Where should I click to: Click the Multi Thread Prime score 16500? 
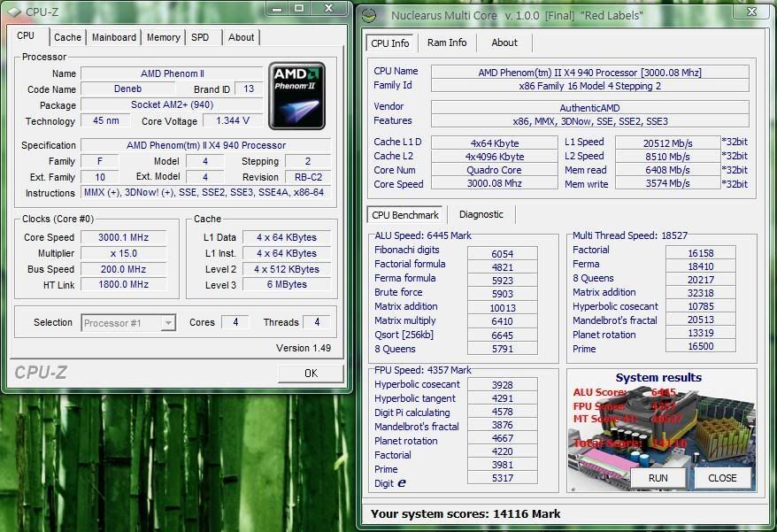point(701,346)
